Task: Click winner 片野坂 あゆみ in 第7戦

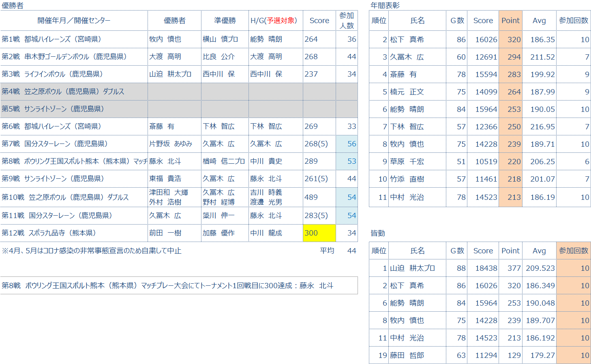Action: (174, 144)
